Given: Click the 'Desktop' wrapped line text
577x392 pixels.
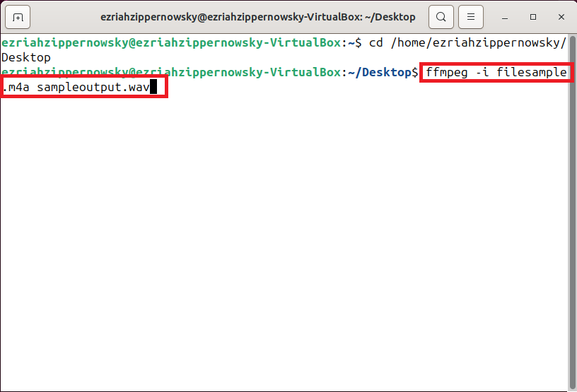Looking at the screenshot, I should coord(25,58).
